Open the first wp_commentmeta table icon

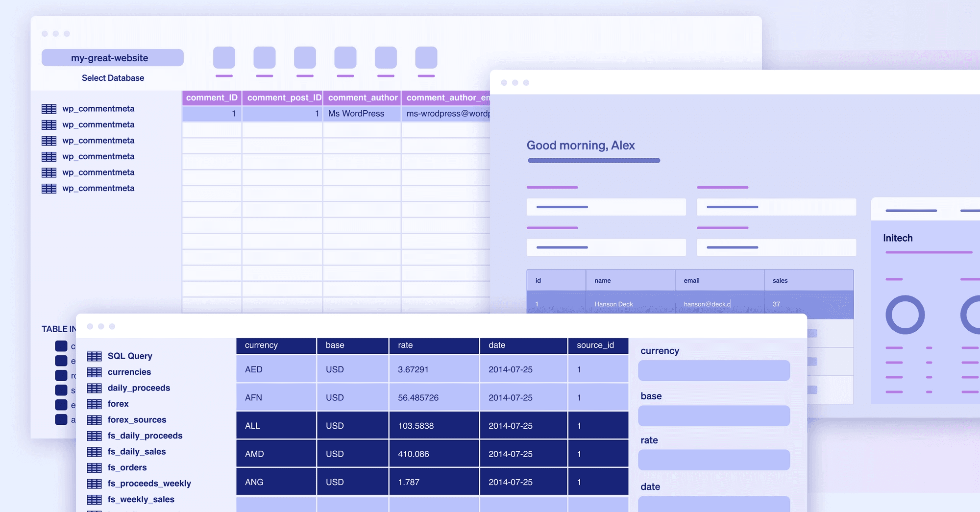pyautogui.click(x=49, y=108)
